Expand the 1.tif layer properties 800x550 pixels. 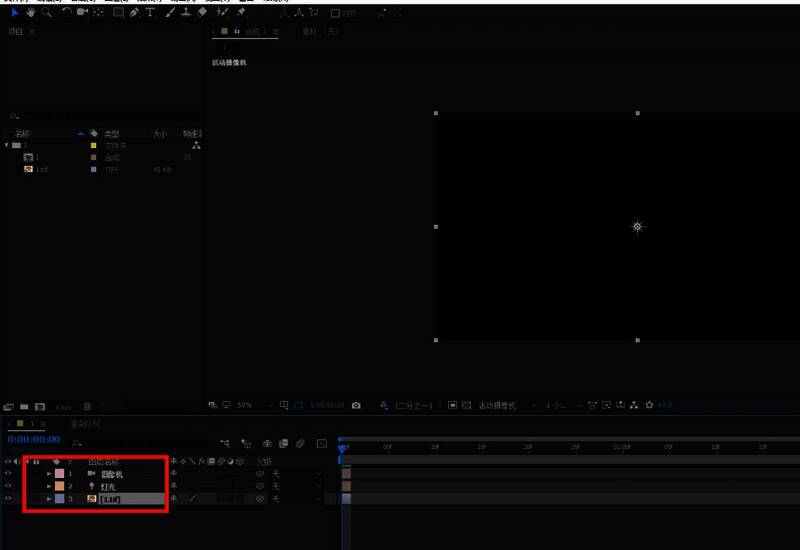coord(49,498)
